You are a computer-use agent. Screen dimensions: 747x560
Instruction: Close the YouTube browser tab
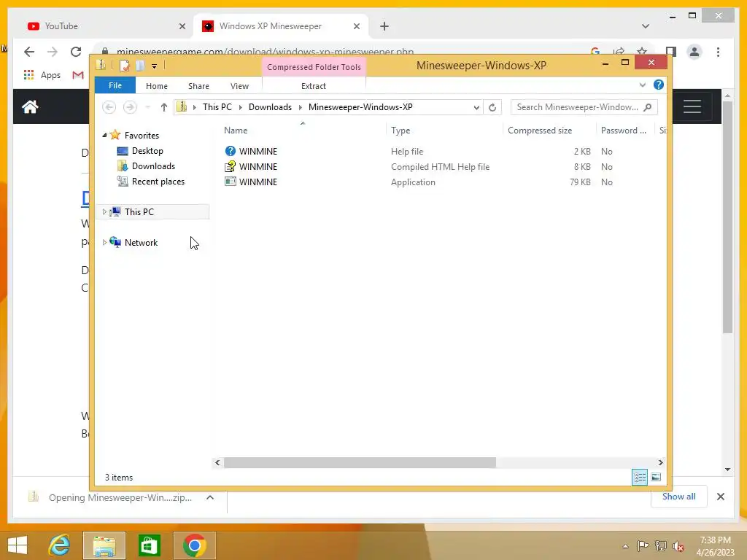tap(182, 26)
